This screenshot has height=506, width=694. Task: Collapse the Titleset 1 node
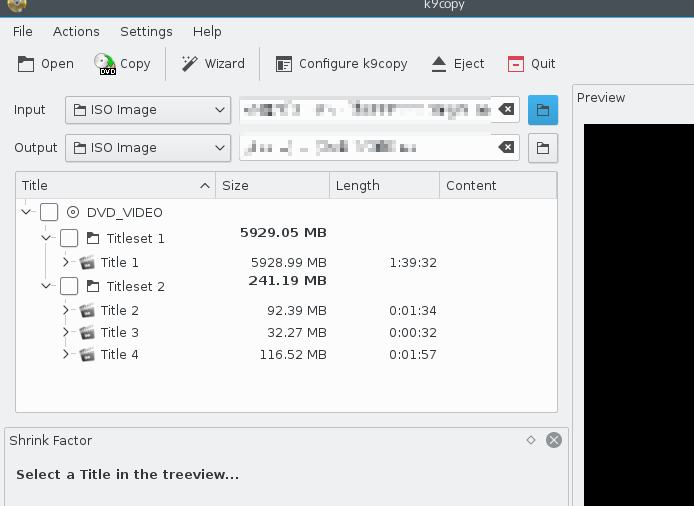(46, 238)
